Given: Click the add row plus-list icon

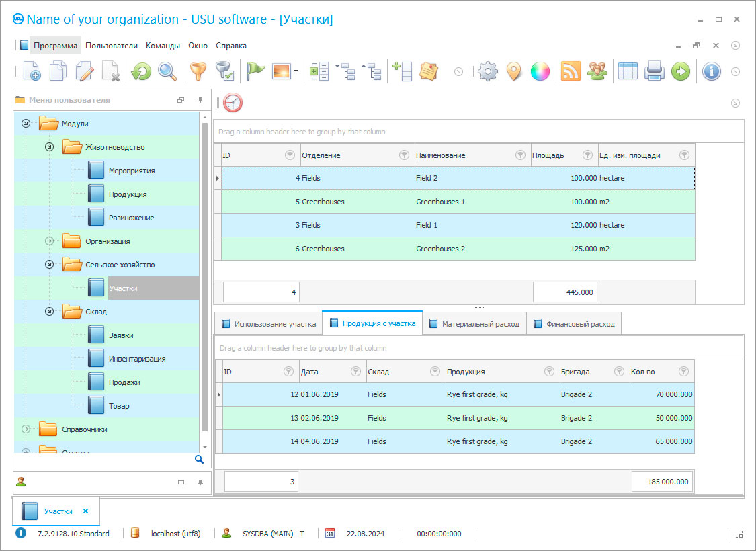Looking at the screenshot, I should (402, 71).
